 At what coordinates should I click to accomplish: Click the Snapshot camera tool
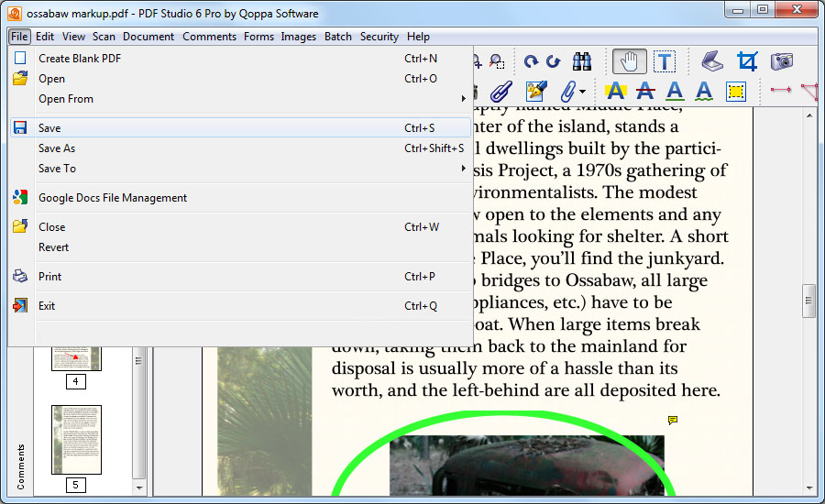(x=782, y=61)
